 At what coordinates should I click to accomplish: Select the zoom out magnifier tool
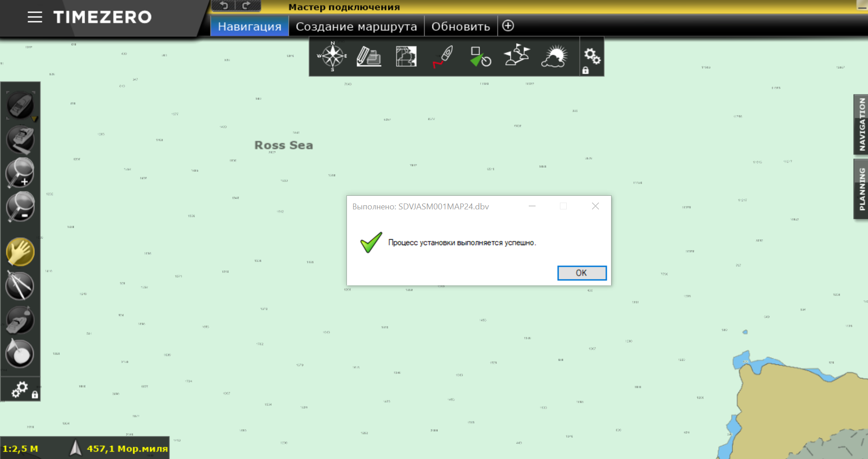point(20,207)
